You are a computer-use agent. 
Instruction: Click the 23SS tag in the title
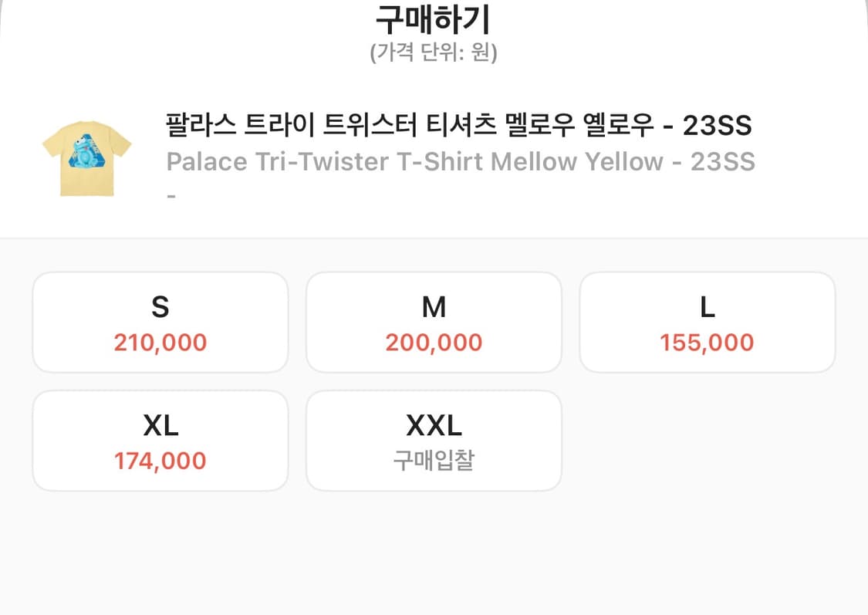click(x=716, y=125)
